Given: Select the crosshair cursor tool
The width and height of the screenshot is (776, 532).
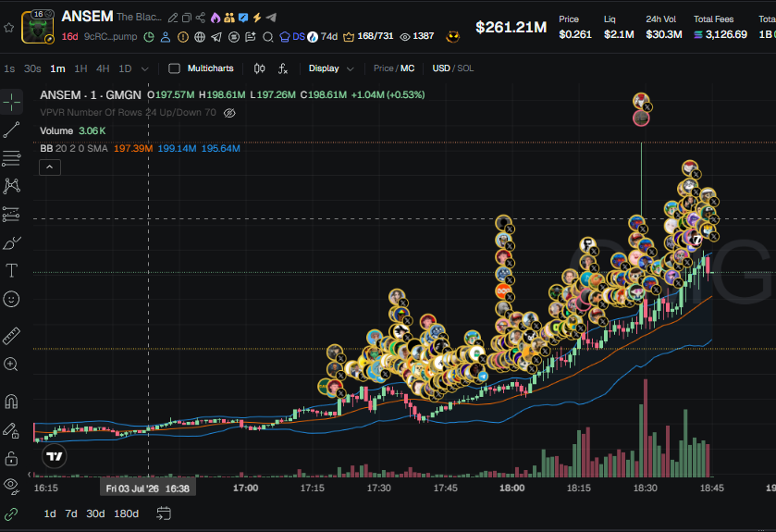Looking at the screenshot, I should [x=11, y=103].
